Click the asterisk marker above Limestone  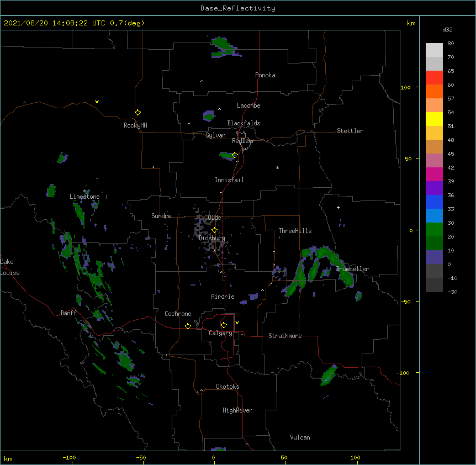(x=85, y=191)
